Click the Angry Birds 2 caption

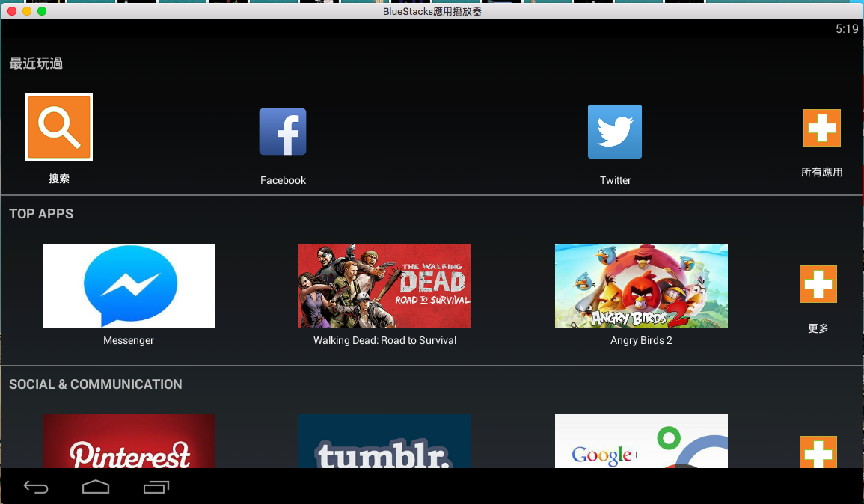tap(641, 340)
